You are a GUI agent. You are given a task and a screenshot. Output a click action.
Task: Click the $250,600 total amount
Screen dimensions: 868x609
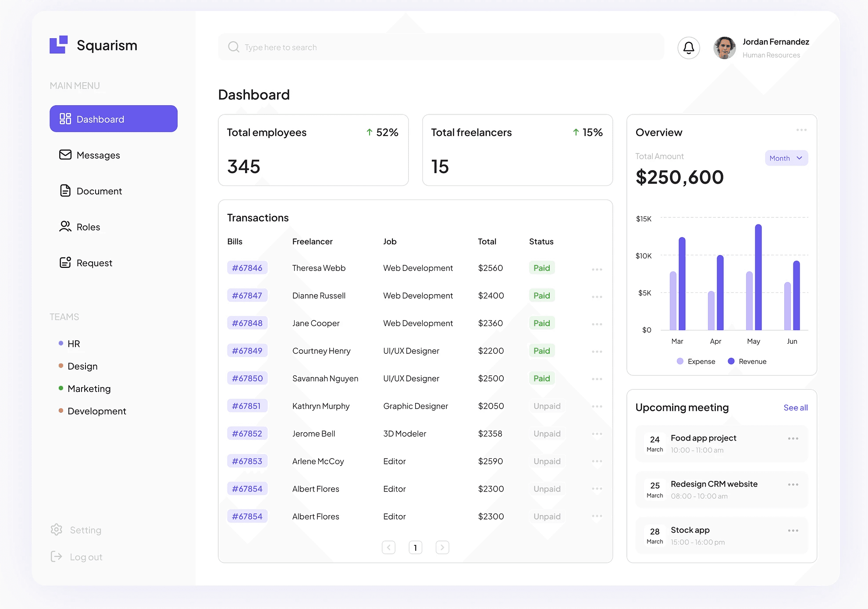[679, 177]
